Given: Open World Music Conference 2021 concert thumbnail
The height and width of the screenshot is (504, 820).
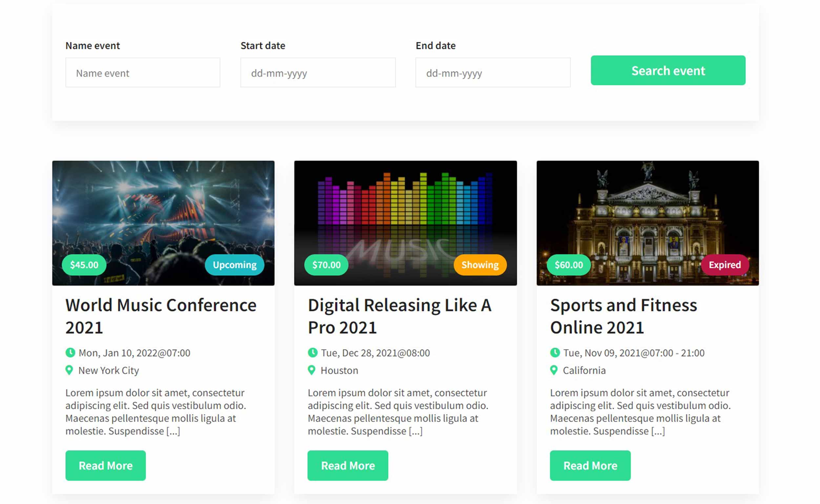Looking at the screenshot, I should coord(163,223).
